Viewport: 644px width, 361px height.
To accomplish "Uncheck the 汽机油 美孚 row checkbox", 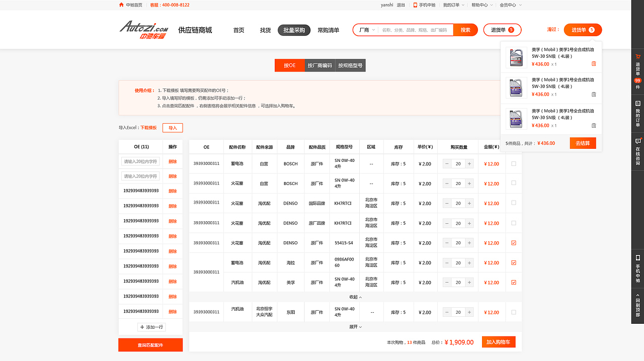I will (514, 283).
